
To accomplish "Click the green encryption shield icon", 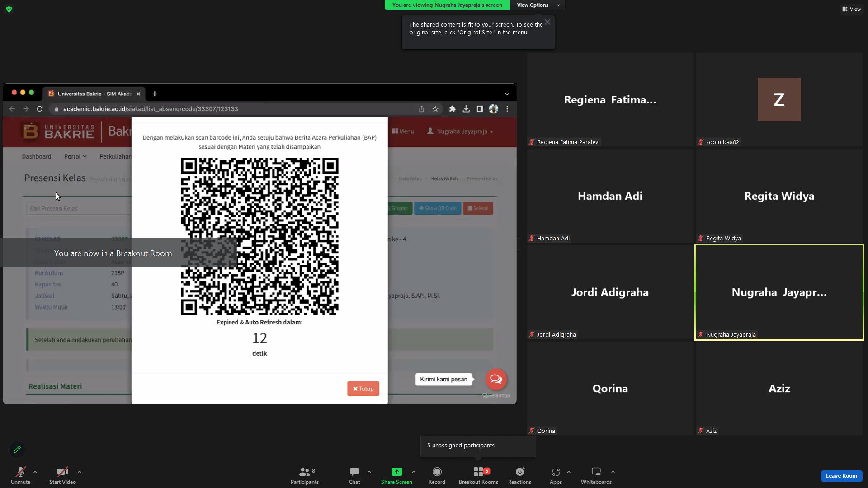I will pos(9,9).
